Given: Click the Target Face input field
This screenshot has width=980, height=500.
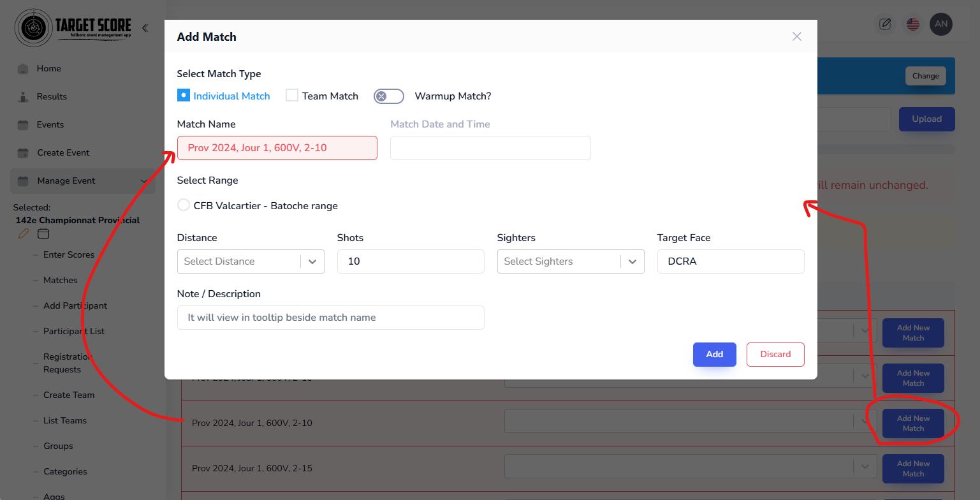Looking at the screenshot, I should [731, 261].
